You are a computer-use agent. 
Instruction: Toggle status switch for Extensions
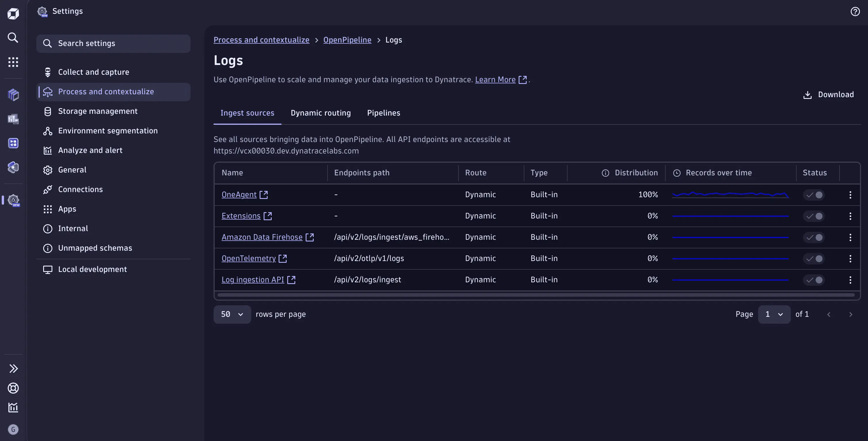[813, 216]
